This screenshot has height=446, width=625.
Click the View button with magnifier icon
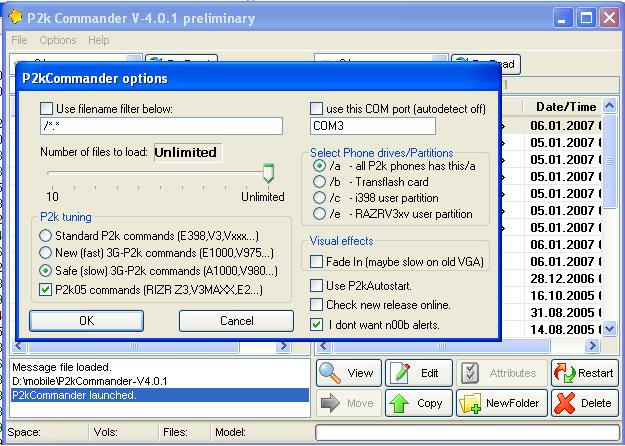click(x=349, y=373)
